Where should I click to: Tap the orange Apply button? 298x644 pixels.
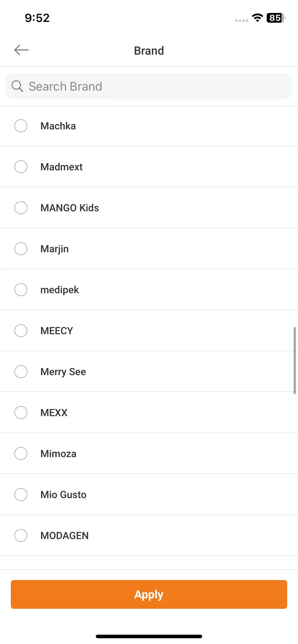pos(149,594)
